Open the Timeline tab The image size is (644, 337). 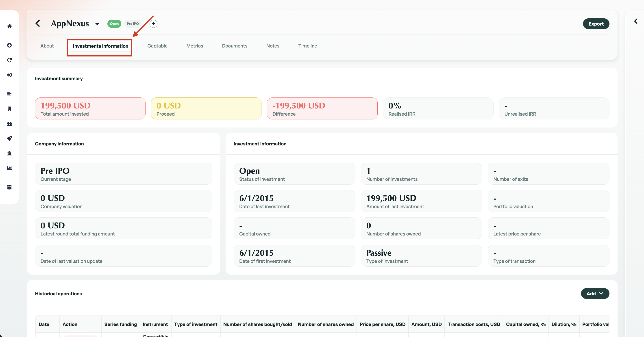(307, 46)
